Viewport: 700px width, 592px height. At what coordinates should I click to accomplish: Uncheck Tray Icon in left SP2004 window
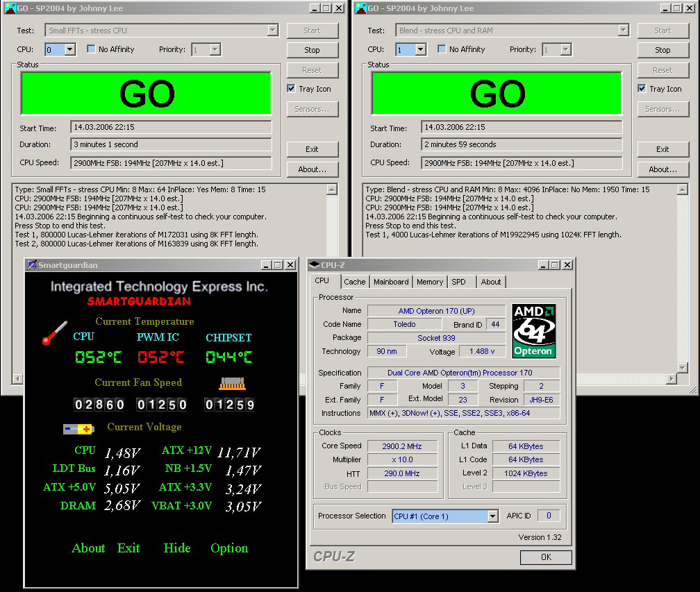point(292,88)
